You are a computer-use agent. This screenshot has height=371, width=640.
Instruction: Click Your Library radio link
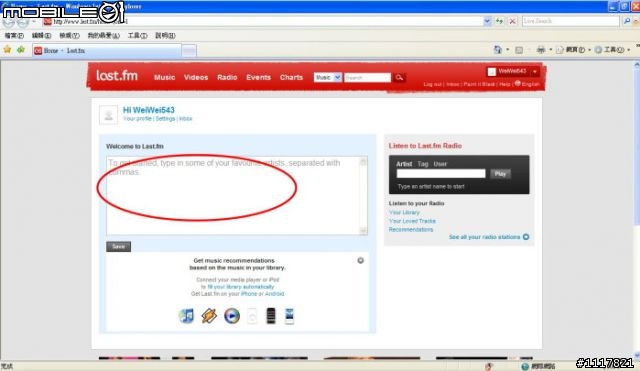click(404, 213)
